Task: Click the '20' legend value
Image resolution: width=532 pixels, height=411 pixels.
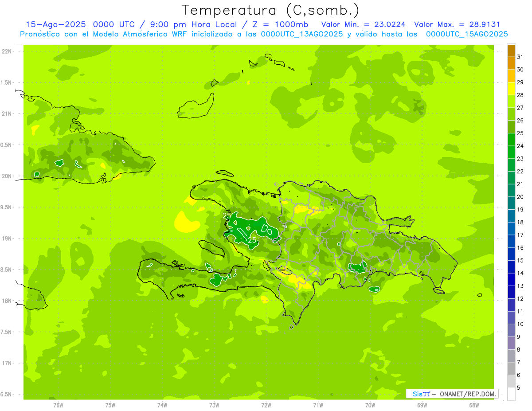Action: point(520,197)
